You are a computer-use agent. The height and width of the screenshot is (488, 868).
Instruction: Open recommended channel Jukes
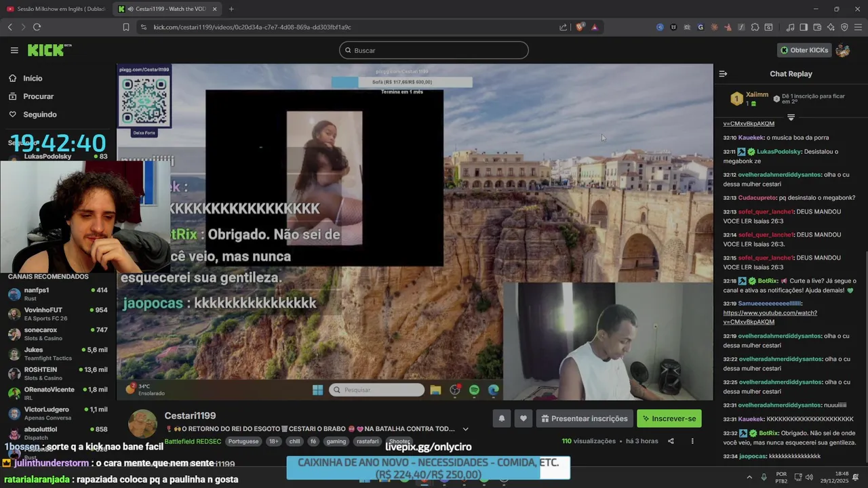pos(58,354)
